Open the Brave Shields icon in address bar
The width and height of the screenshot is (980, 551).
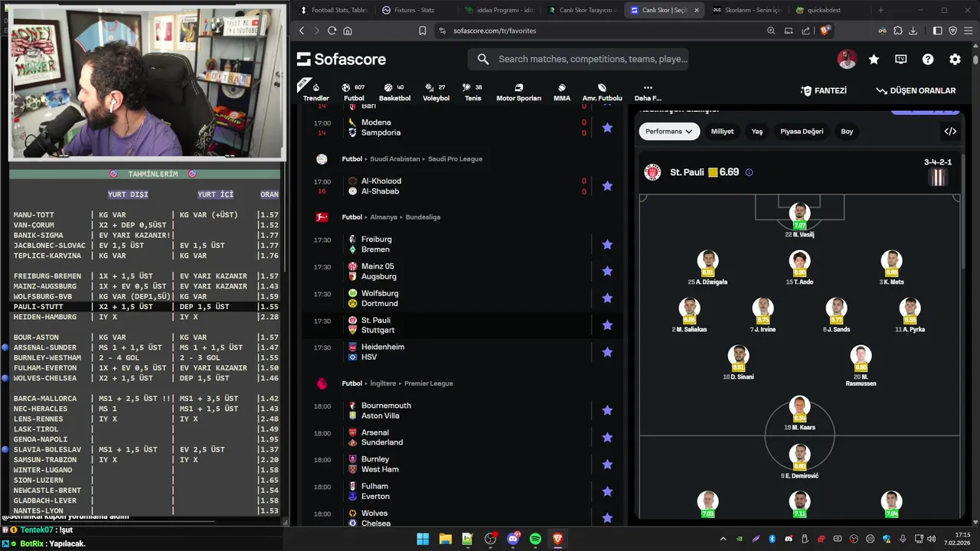coord(825,31)
